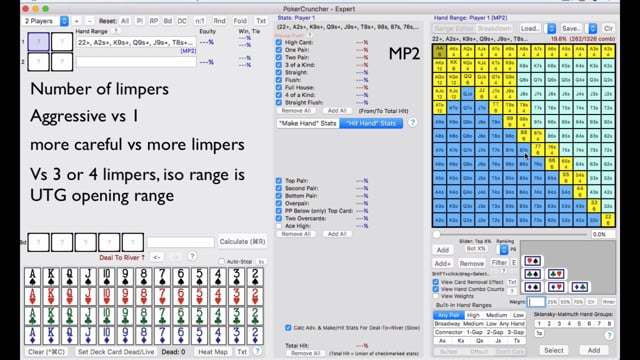Viewport: 640px width, 360px height.
Task: Select the 7 of diamonds deck card
Action: point(162,335)
